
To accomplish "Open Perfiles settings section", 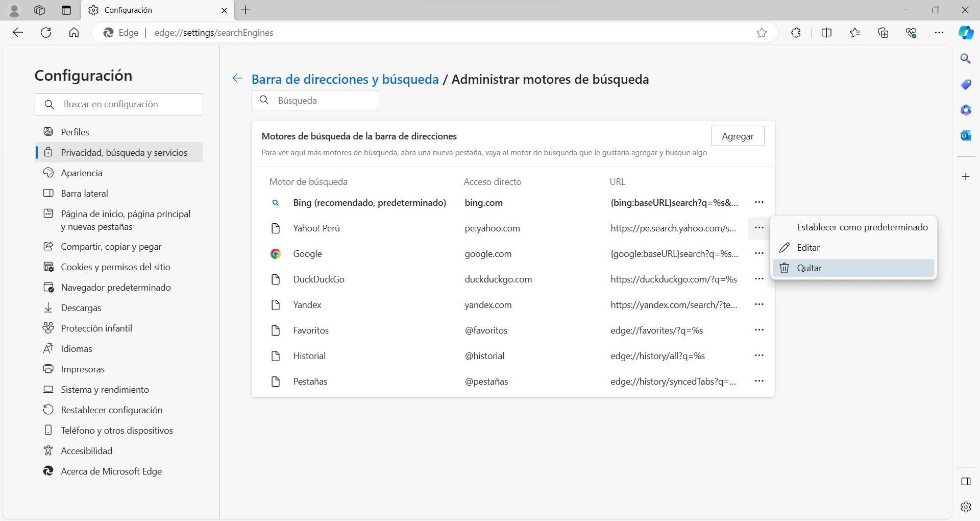I will [x=119, y=132].
